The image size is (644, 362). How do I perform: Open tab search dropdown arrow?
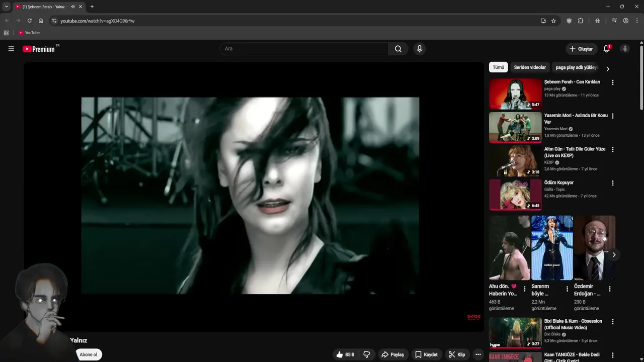coord(7,7)
